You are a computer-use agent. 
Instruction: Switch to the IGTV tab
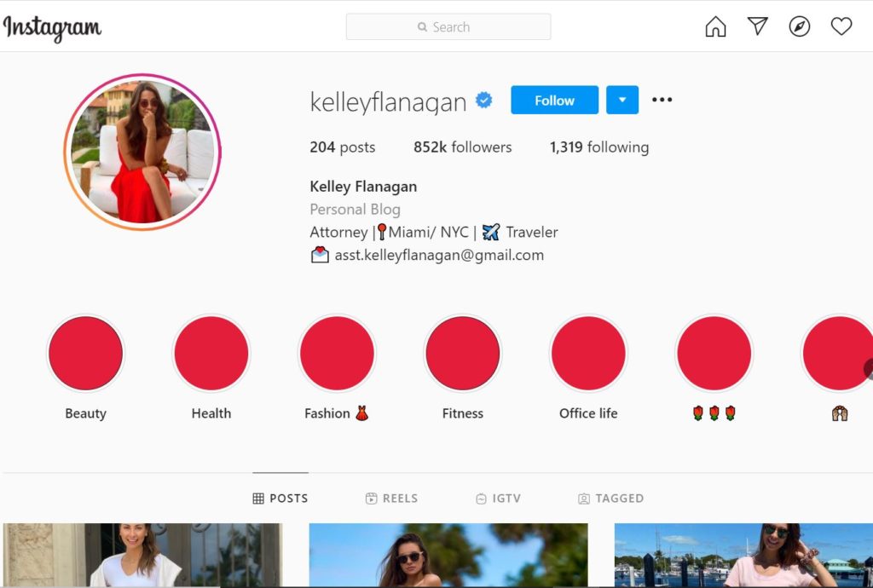tap(498, 498)
